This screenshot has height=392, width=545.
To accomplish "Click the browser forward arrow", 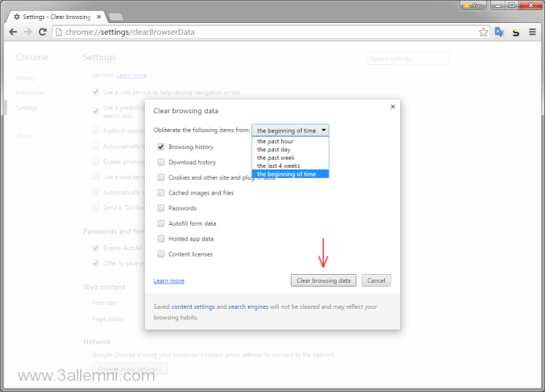I will click(28, 32).
